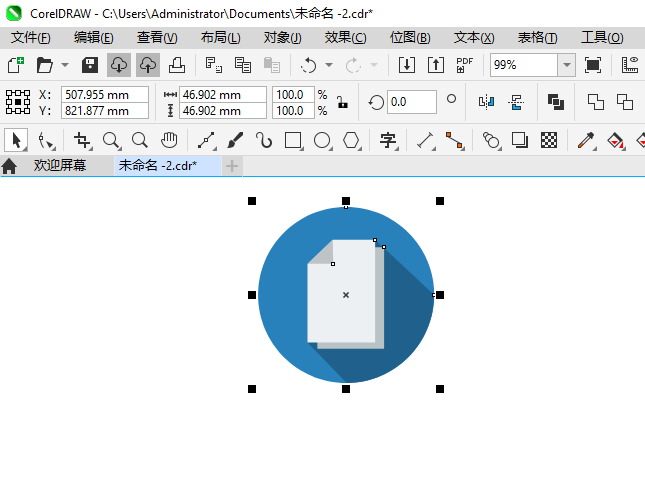The height and width of the screenshot is (479, 645).
Task: Add a new document tab with plus
Action: pos(232,166)
